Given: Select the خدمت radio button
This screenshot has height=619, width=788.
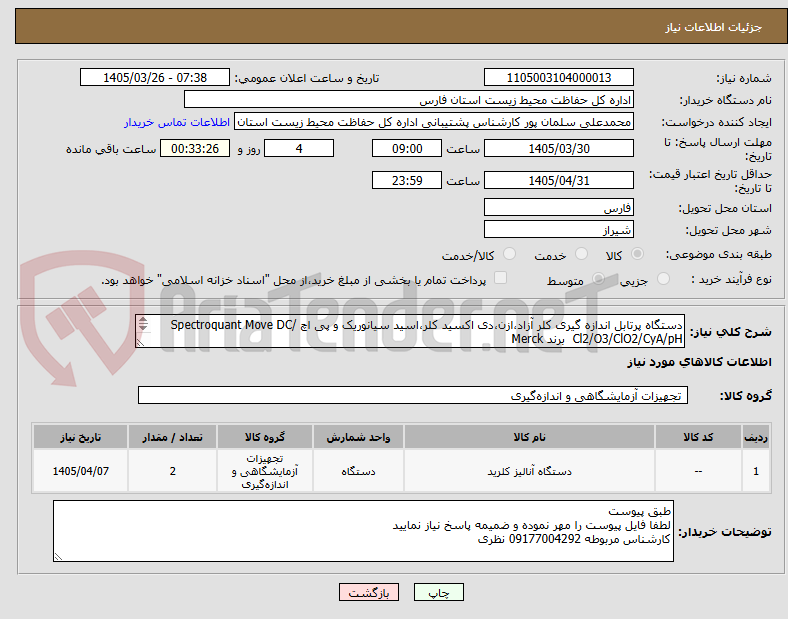Looking at the screenshot, I should (x=581, y=254).
